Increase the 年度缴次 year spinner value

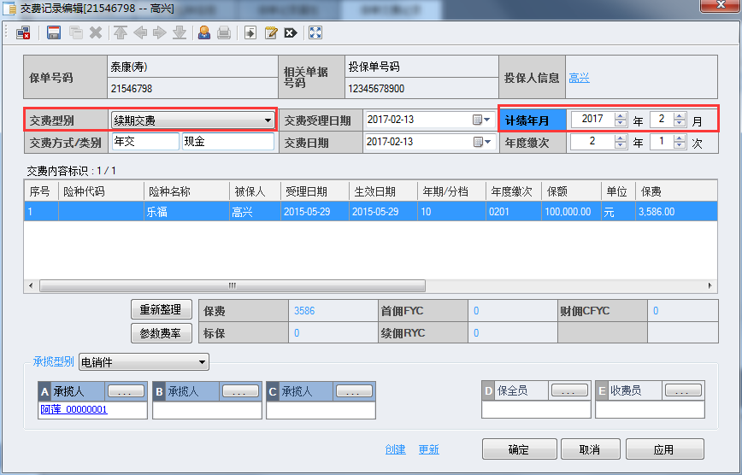(621, 137)
